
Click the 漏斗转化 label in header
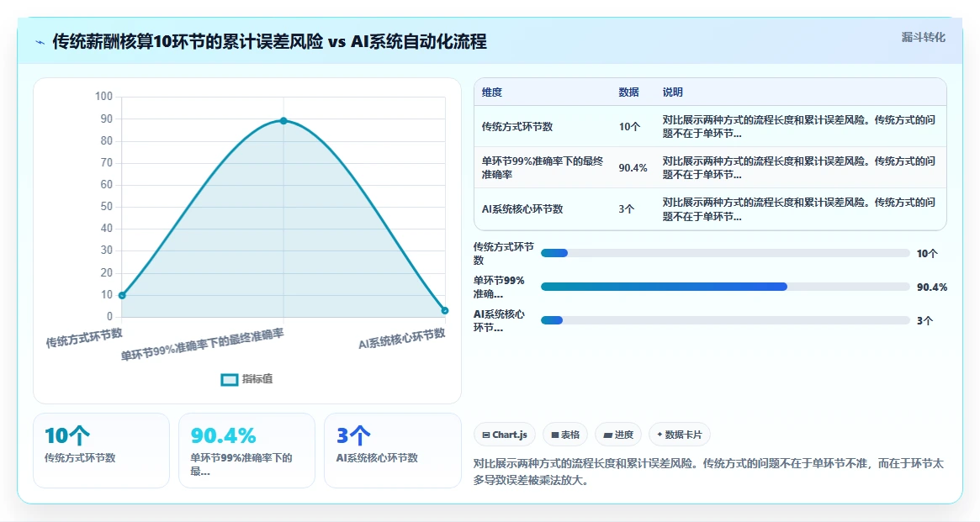923,38
